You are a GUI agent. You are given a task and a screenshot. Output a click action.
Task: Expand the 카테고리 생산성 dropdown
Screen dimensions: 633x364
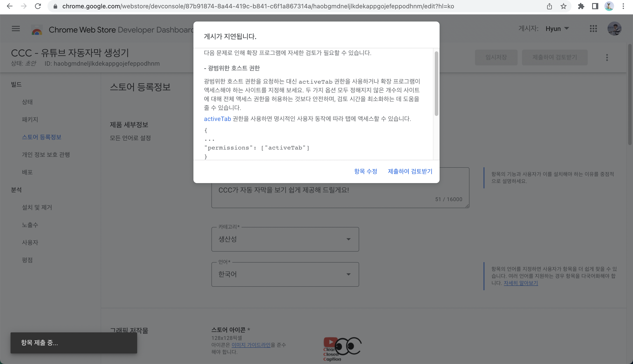pyautogui.click(x=285, y=239)
